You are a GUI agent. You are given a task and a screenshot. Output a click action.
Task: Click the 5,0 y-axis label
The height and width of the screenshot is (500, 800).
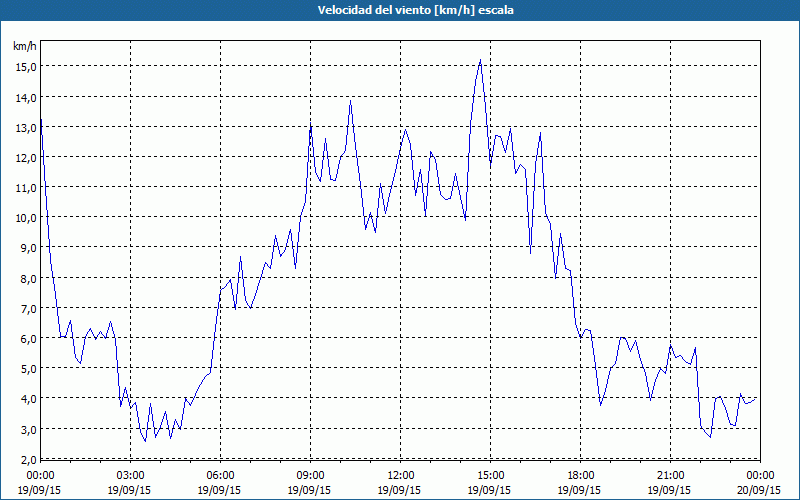[28, 369]
